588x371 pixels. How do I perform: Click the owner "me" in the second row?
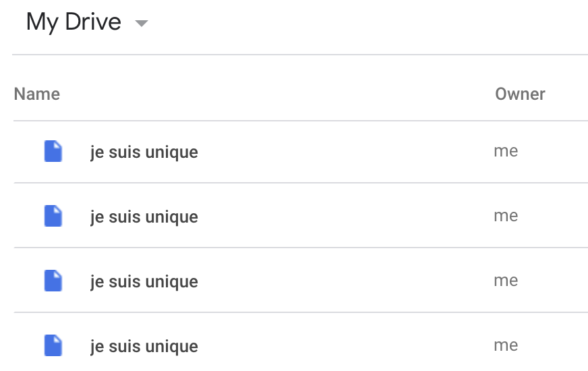pyautogui.click(x=506, y=217)
